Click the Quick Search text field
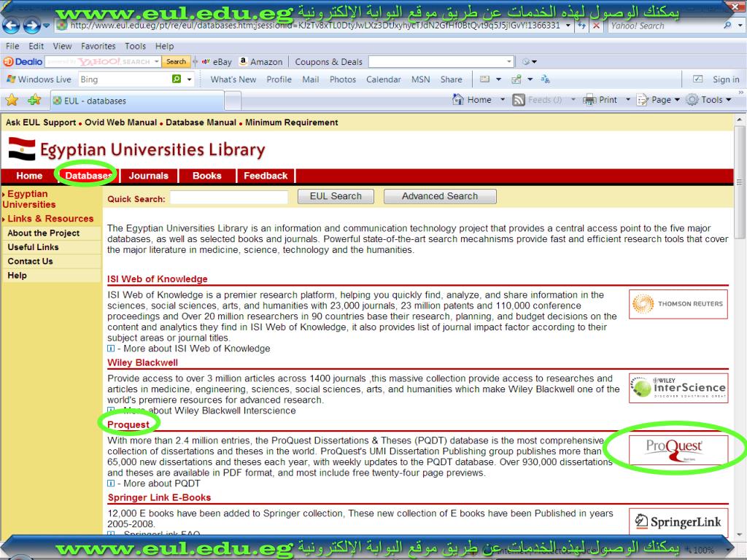The width and height of the screenshot is (747, 560). click(x=228, y=197)
